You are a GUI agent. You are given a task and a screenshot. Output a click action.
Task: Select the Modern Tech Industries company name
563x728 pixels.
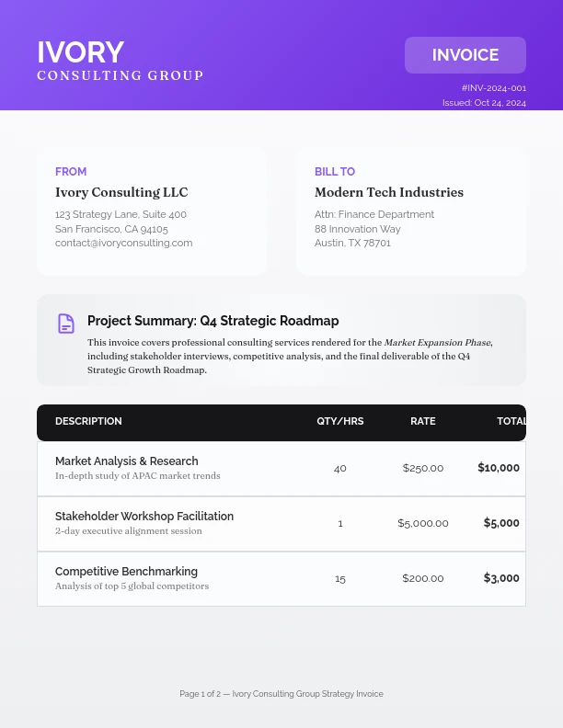[x=388, y=192]
